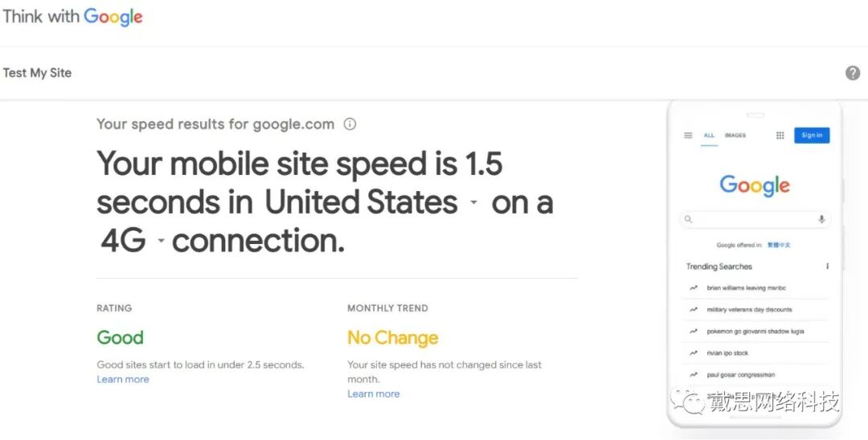The height and width of the screenshot is (440, 868).
Task: Switch to IMAGES tab in preview
Action: [x=735, y=136]
